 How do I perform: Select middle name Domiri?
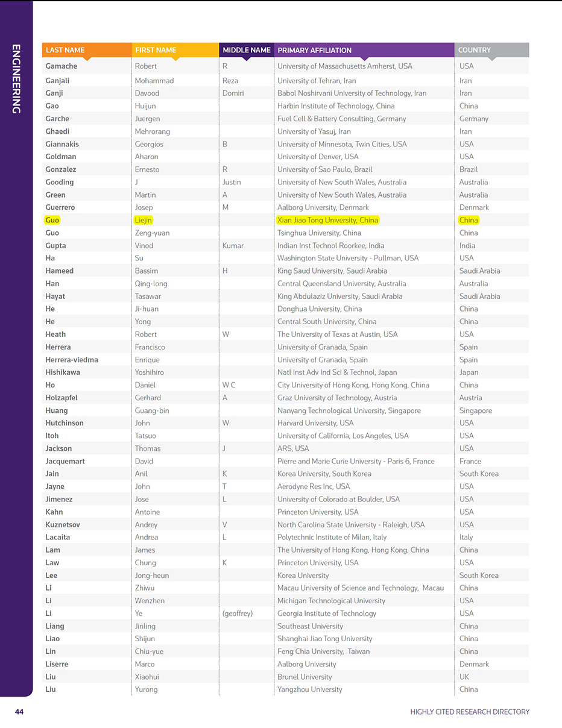[x=233, y=93]
